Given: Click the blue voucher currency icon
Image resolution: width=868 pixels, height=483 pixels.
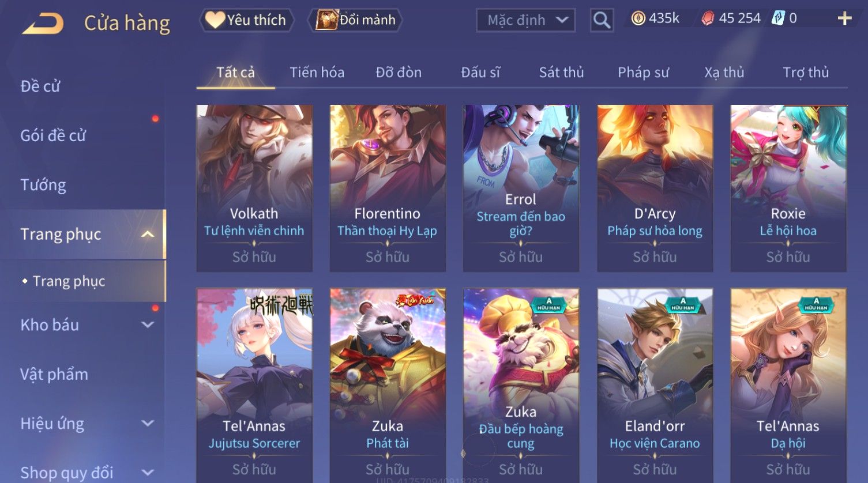Looking at the screenshot, I should pos(779,18).
